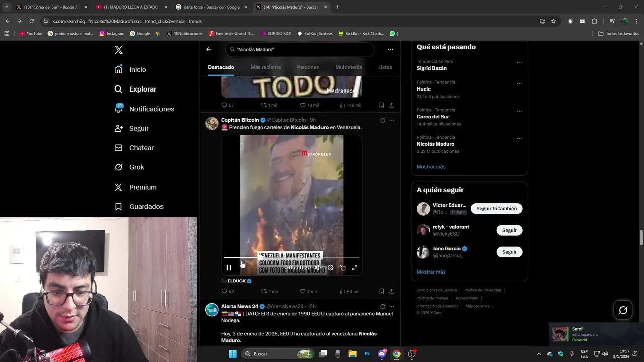View analytics showing 748 mil views
Screen dimensions: 644x362
(x=350, y=105)
